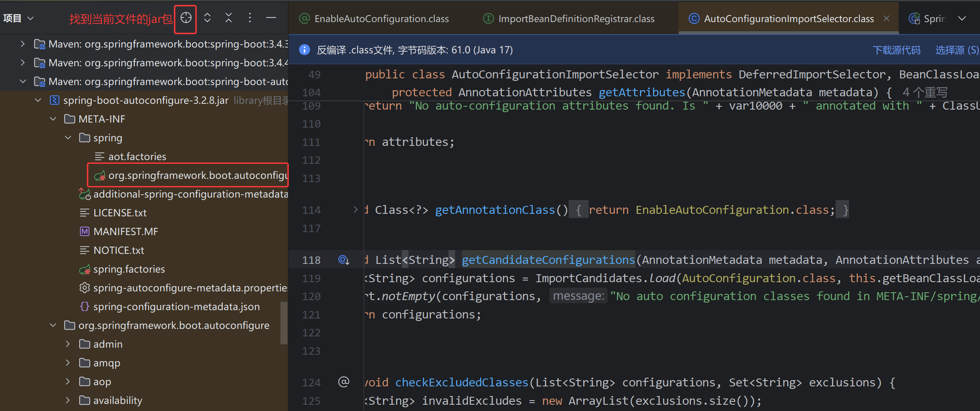Image resolution: width=980 pixels, height=411 pixels.
Task: Click the braces icon of spring-configuration-metadata.json
Action: pyautogui.click(x=84, y=306)
